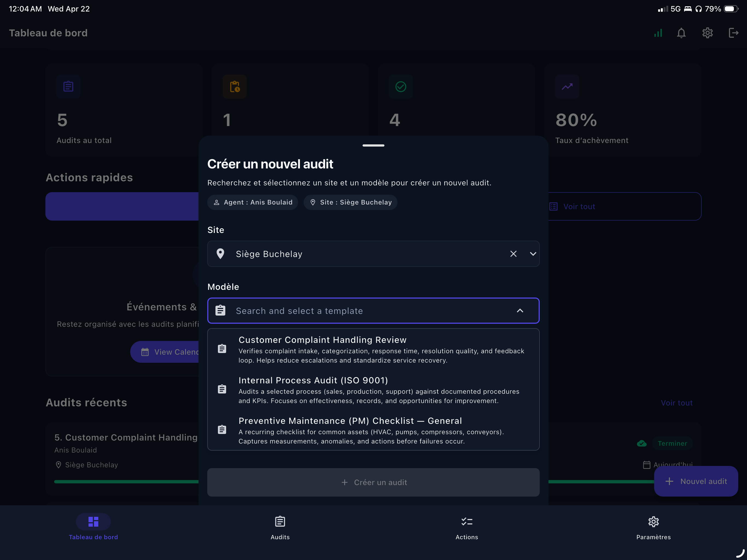Click the pending audits clock icon
This screenshot has width=747, height=560.
pyautogui.click(x=235, y=86)
